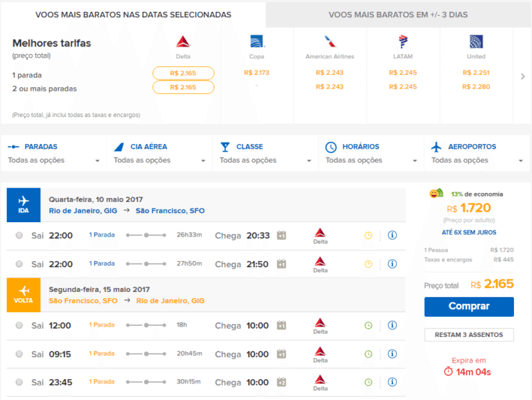
Task: Click the Copa airline logo in best fares
Action: (x=257, y=42)
